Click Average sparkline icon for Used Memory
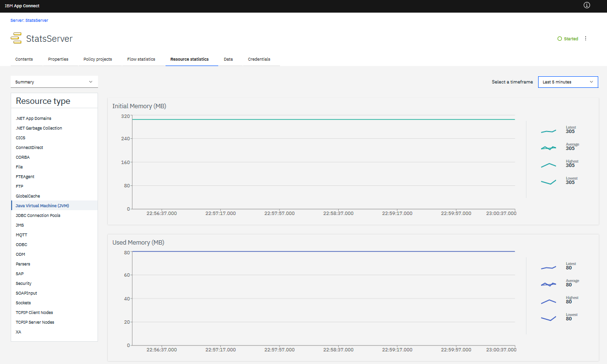The height and width of the screenshot is (364, 607). pyautogui.click(x=549, y=284)
